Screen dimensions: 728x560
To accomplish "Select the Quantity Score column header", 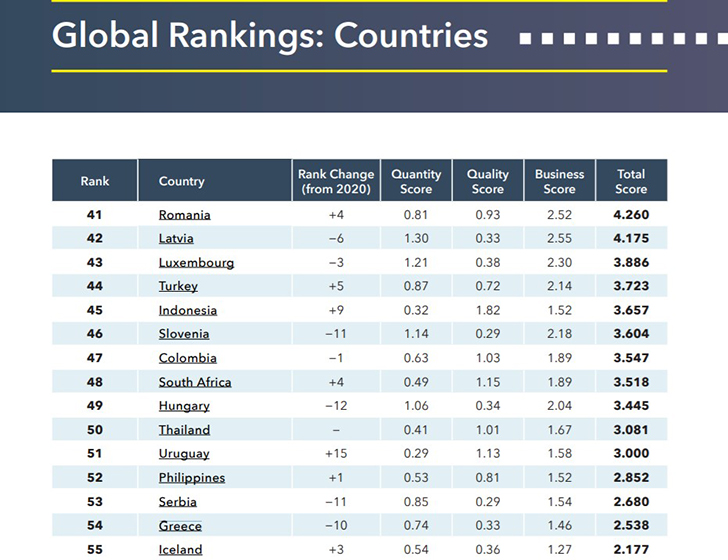I will tap(416, 181).
